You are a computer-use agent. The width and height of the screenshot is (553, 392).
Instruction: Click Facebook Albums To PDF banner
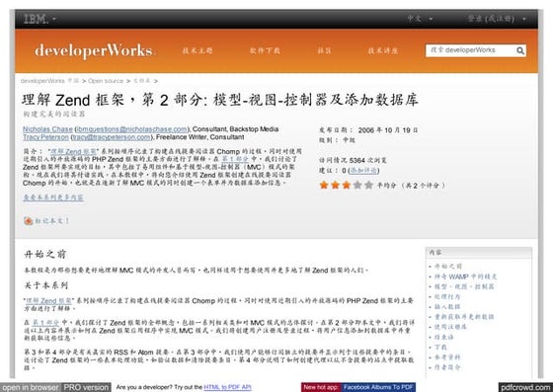click(x=378, y=387)
